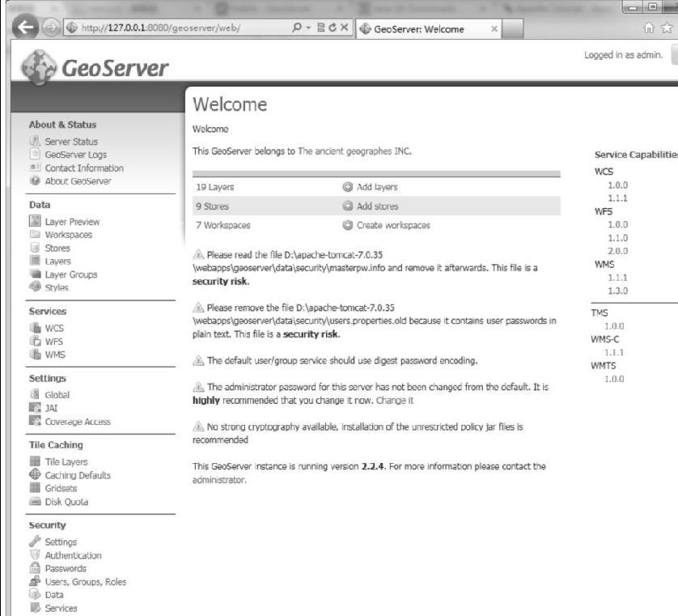Screen dimensions: 678x616
Task: Click the GeoServer Logs page icon
Action: [x=35, y=154]
